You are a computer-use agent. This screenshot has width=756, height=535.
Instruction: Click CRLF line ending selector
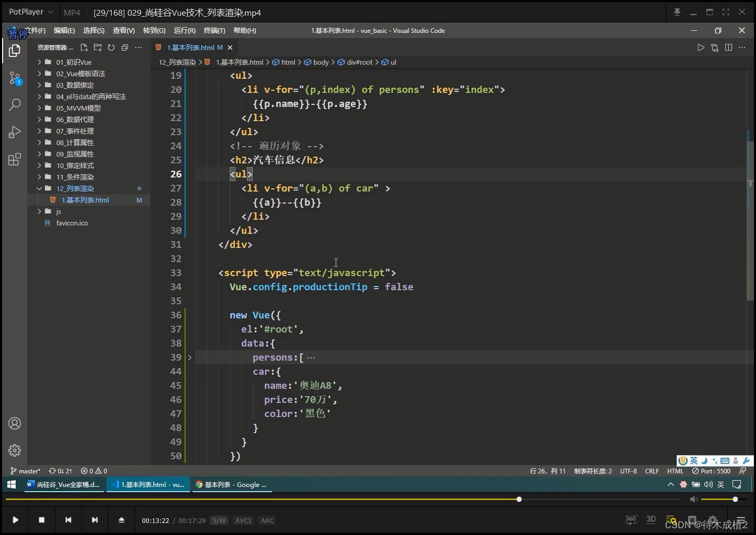(652, 471)
